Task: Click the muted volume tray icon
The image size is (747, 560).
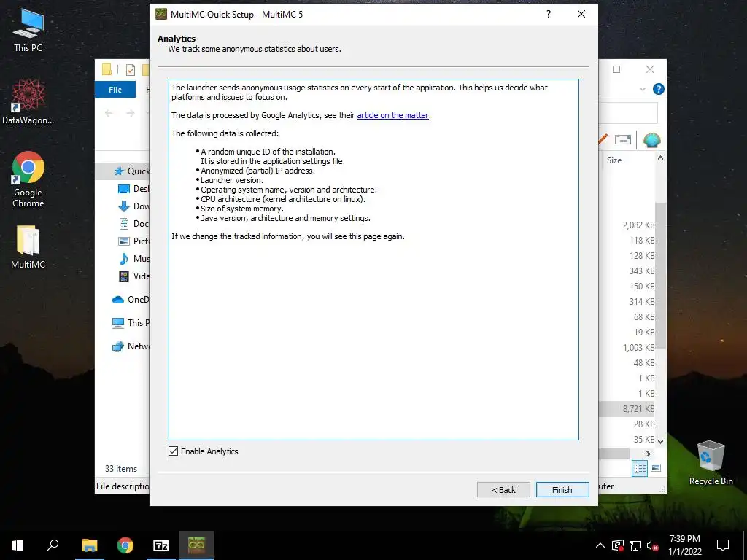Action: click(x=652, y=545)
